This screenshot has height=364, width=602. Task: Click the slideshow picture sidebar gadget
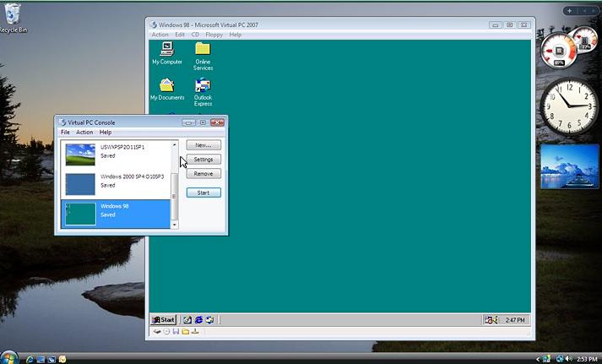click(x=569, y=166)
